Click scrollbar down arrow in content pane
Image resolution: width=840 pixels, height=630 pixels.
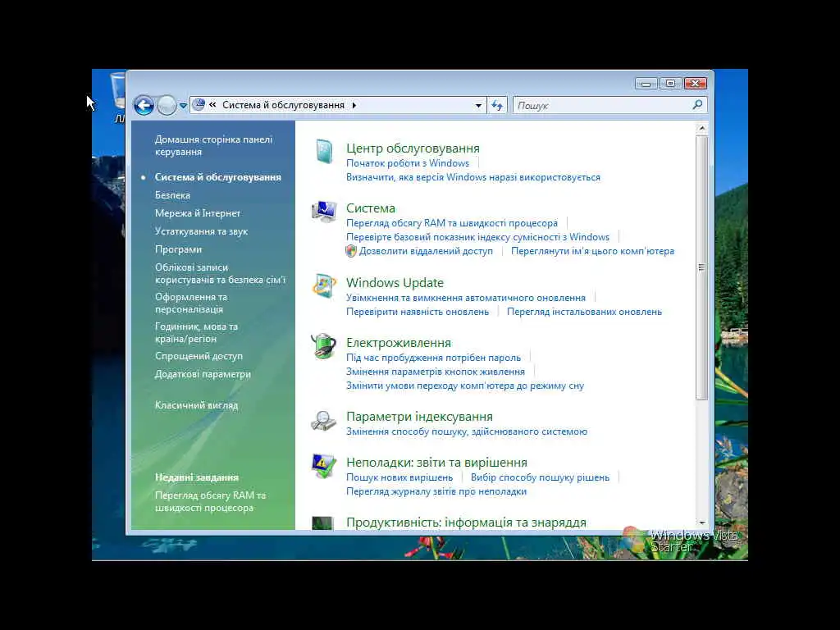point(702,523)
